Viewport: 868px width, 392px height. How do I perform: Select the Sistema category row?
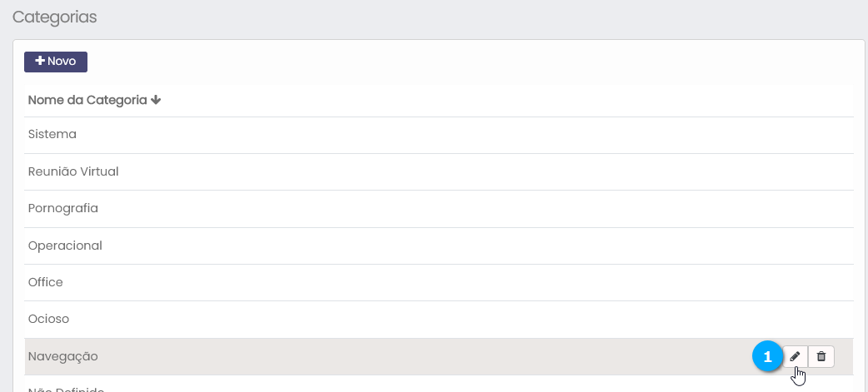coord(52,134)
